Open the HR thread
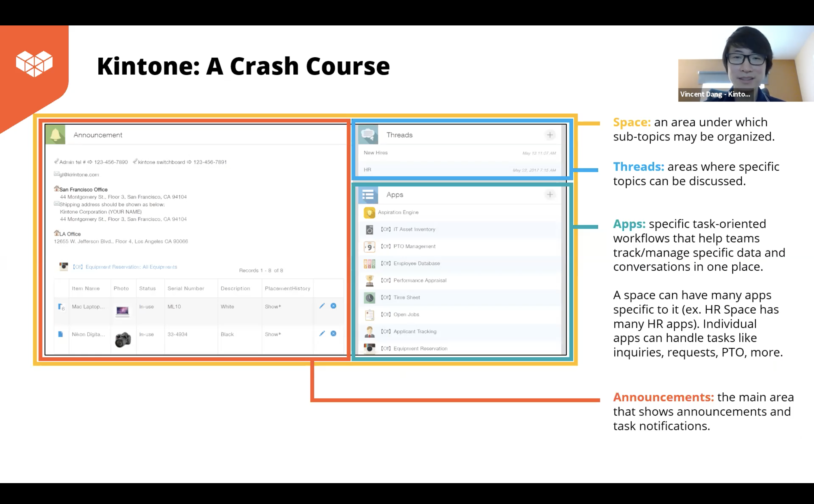The image size is (814, 504). pos(367,170)
